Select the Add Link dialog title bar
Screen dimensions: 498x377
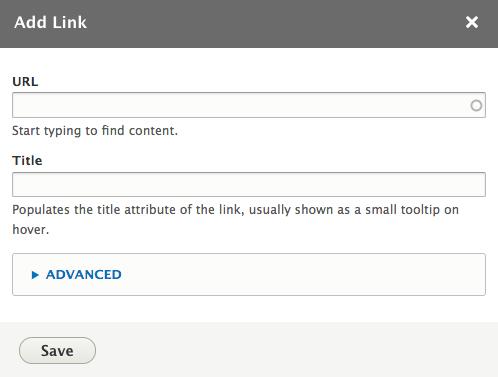(x=249, y=24)
